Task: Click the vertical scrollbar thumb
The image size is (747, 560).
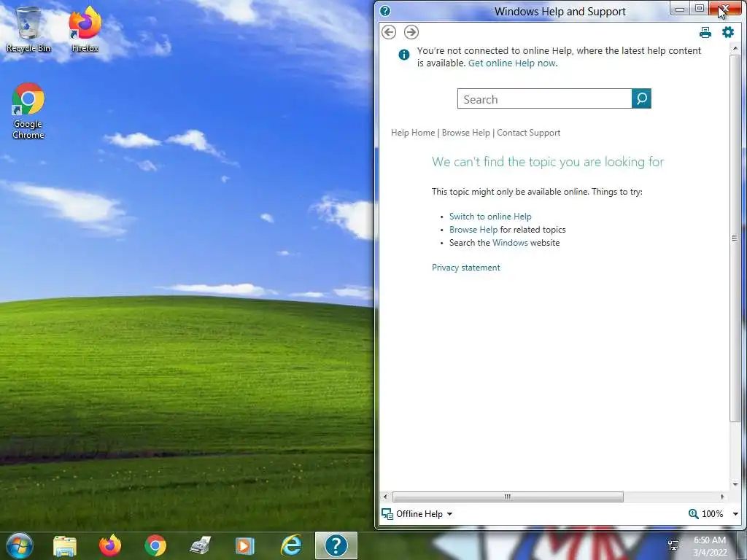Action: coord(735,238)
